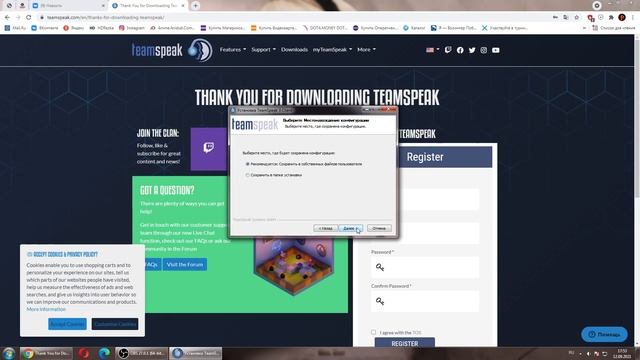Image resolution: width=640 pixels, height=360 pixels.
Task: Reload the page with browser refresh icon
Action: coord(29,17)
